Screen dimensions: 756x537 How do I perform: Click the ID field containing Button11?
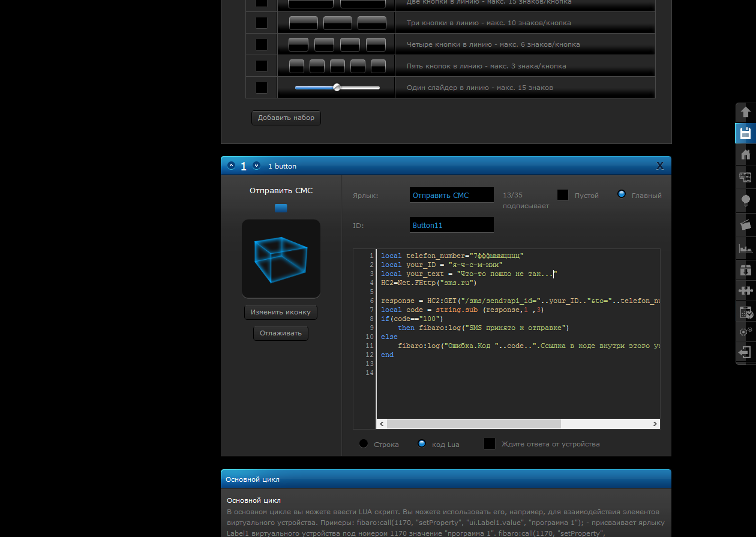(452, 225)
